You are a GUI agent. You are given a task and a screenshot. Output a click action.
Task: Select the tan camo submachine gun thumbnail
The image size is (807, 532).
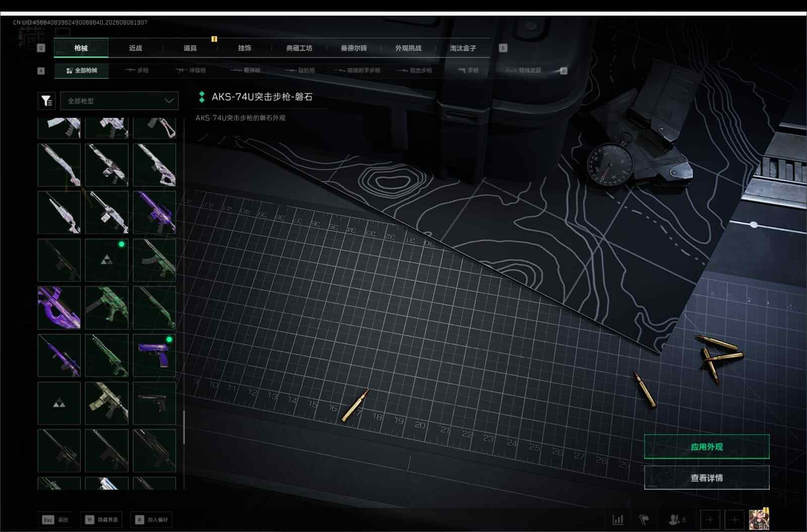(107, 403)
